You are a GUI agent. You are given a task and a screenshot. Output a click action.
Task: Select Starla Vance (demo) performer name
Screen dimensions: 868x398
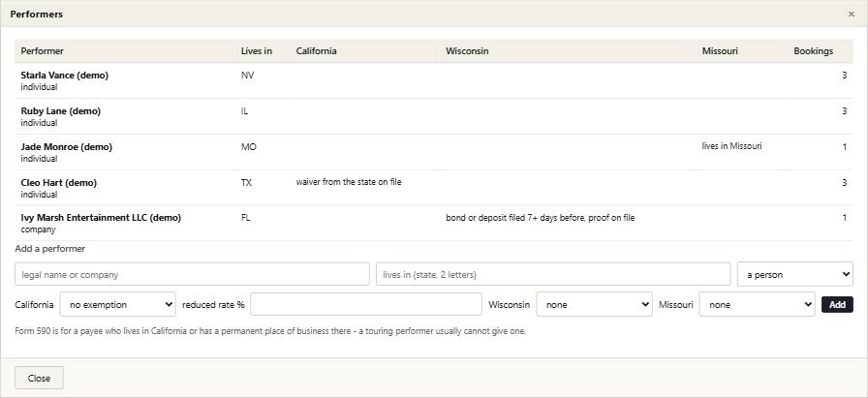click(x=65, y=76)
